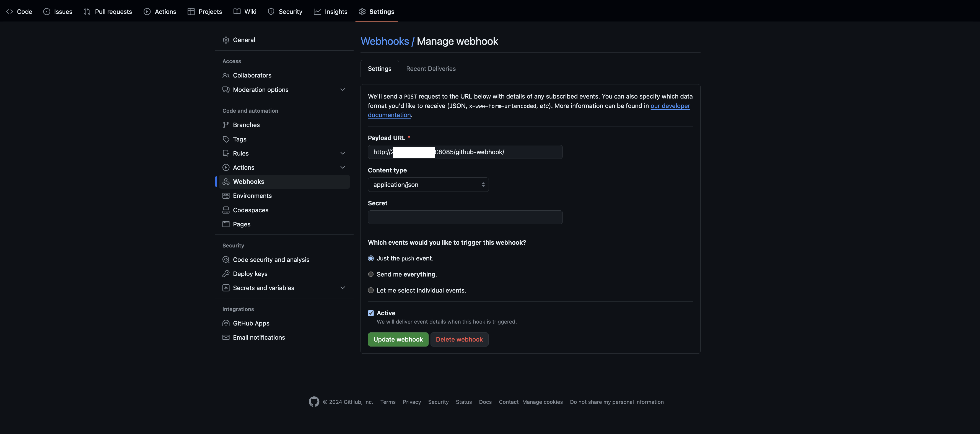Click the Tags label icon
Viewport: 980px width, 434px height.
225,139
